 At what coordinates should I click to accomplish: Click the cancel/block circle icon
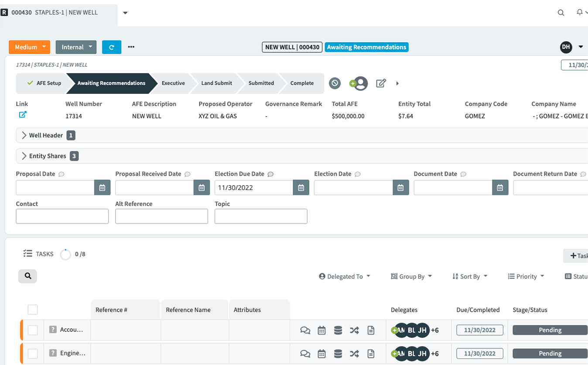[x=335, y=83]
